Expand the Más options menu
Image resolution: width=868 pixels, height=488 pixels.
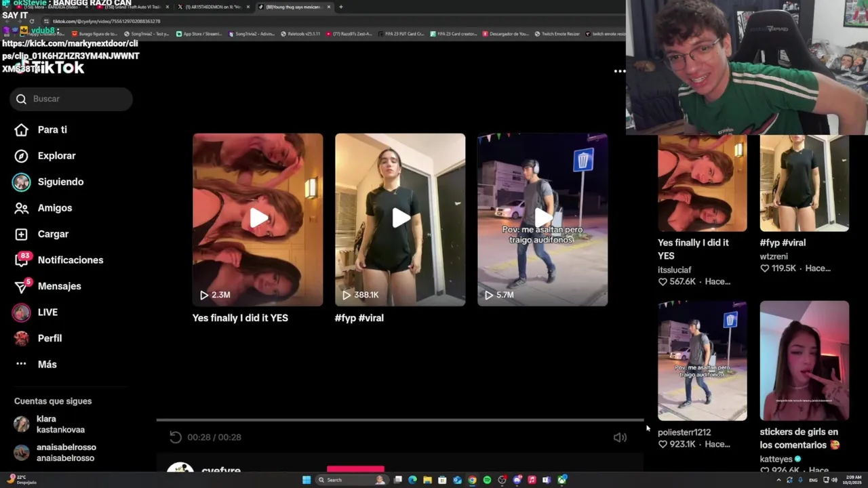point(37,365)
